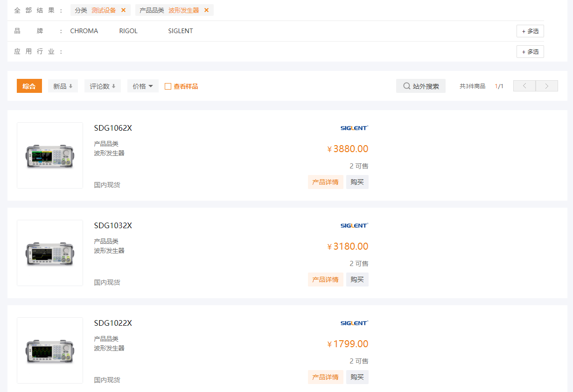Click 购买 for SDG1032X
The height and width of the screenshot is (392, 573).
357,280
